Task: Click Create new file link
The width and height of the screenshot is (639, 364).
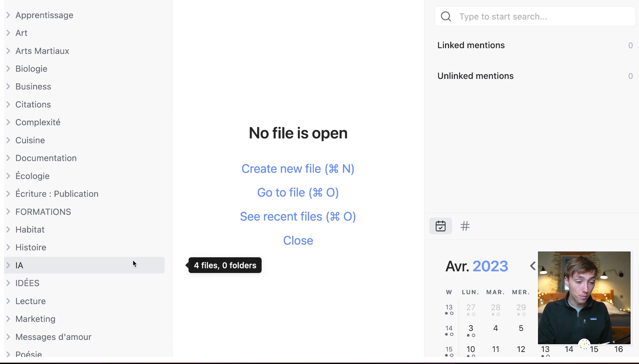Action: [298, 169]
